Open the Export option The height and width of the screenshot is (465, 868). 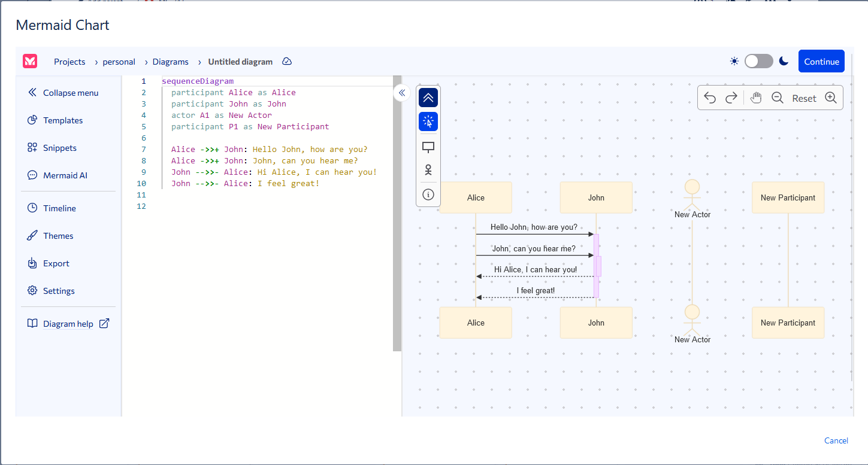pos(48,263)
